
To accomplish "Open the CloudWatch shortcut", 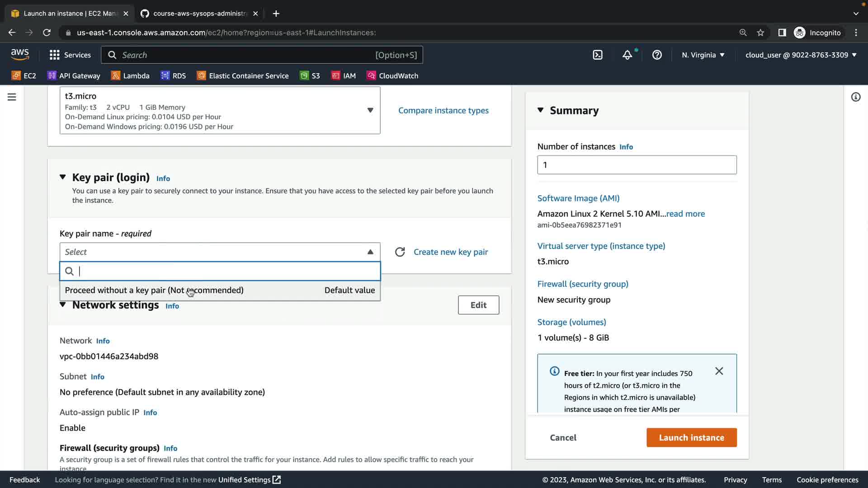I will [392, 76].
